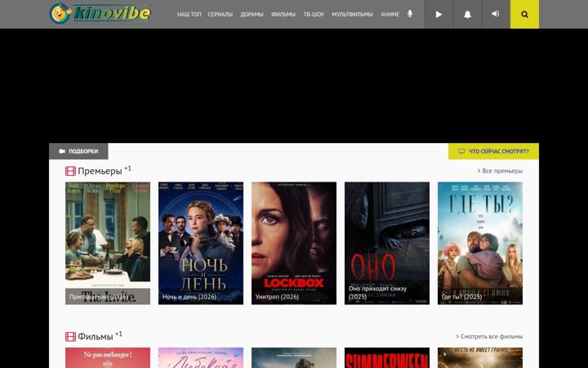Click the play button icon in header
This screenshot has width=588, height=368.
coord(439,14)
